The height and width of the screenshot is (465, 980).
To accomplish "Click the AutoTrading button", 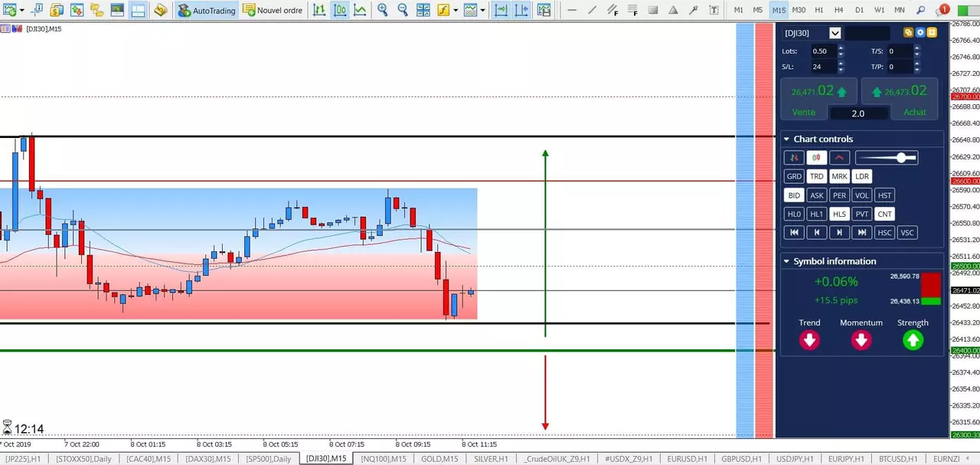I will (206, 11).
